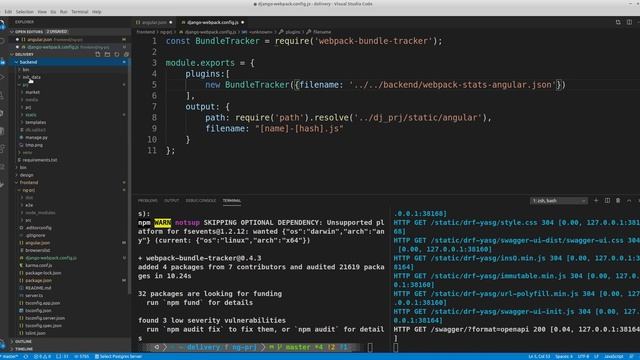Click the UTF-8 encoding status item
Image resolution: width=640 pixels, height=360 pixels.
[583, 357]
